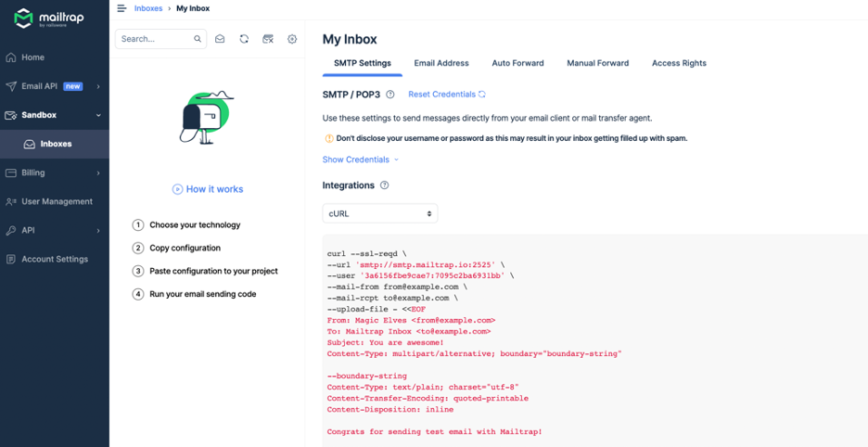Click the Inboxes breadcrumb link

[148, 8]
